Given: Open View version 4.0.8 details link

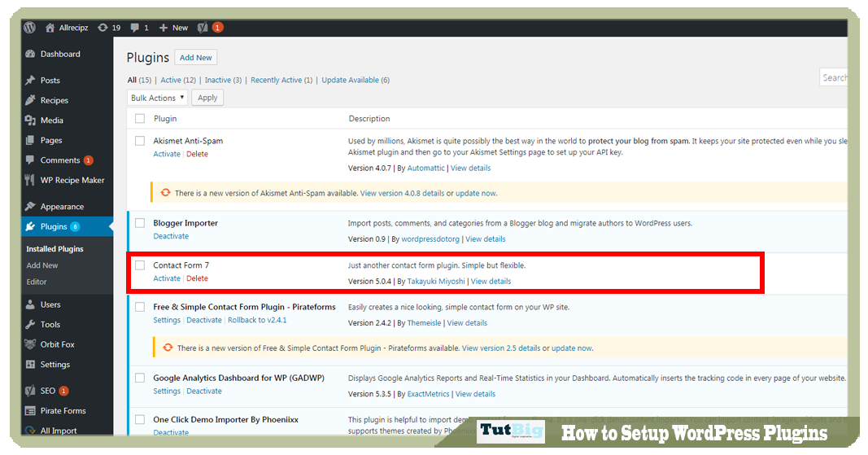Looking at the screenshot, I should (402, 193).
